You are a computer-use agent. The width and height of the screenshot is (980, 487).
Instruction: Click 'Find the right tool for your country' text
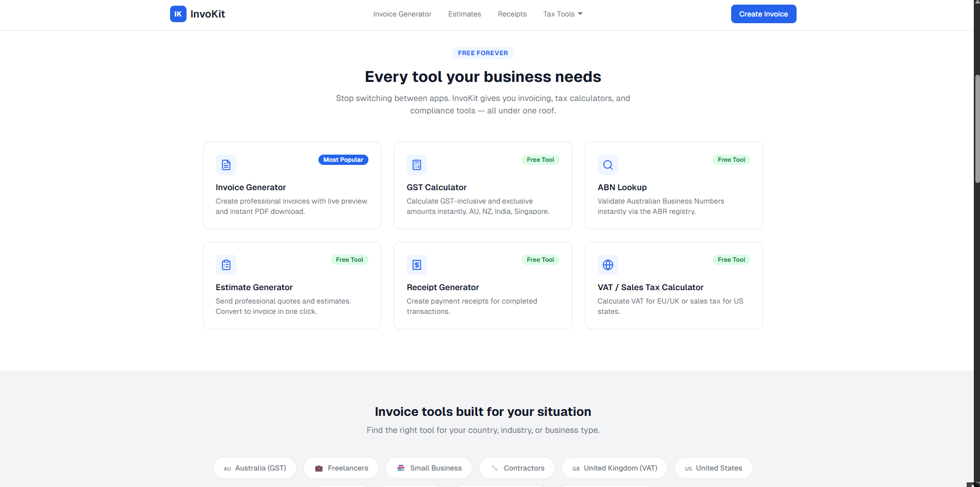click(483, 430)
